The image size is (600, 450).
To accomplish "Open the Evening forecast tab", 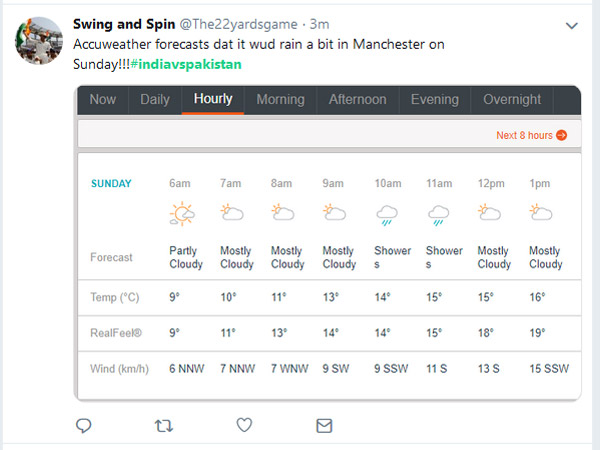I will pyautogui.click(x=434, y=100).
